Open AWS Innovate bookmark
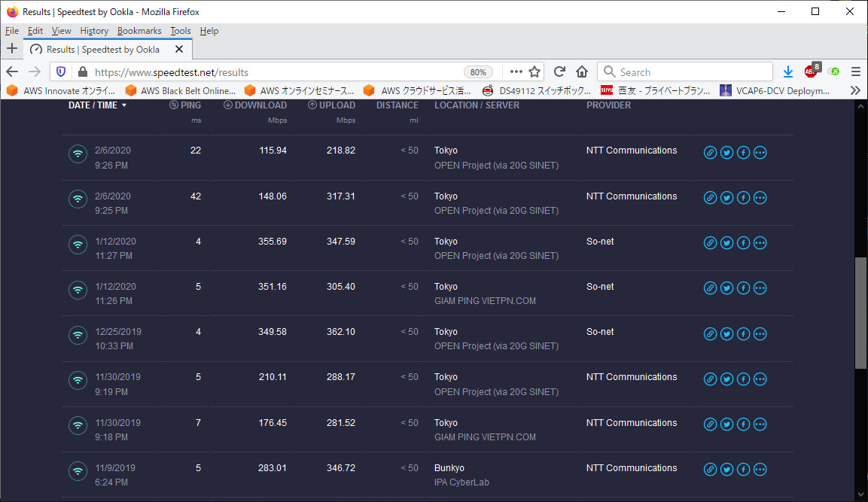868x502 pixels. point(62,90)
